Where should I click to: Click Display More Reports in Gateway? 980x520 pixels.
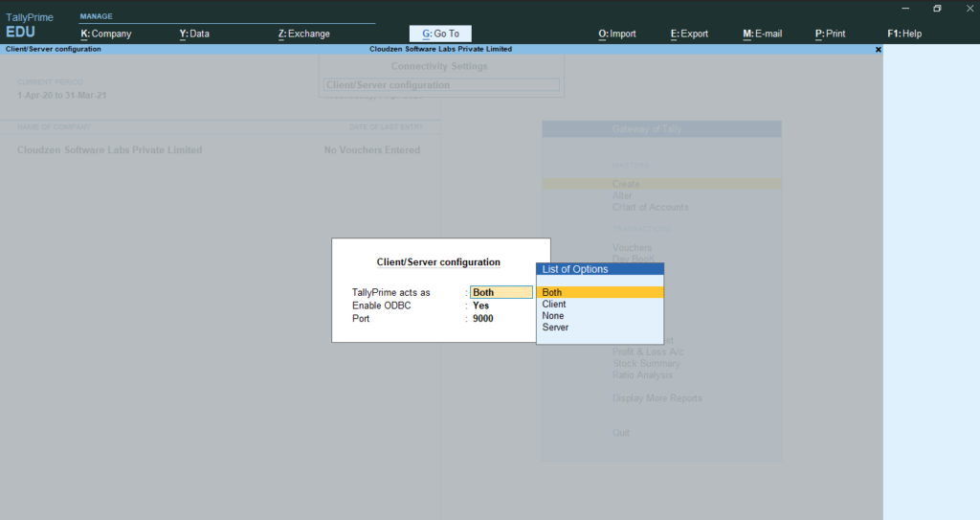[657, 398]
